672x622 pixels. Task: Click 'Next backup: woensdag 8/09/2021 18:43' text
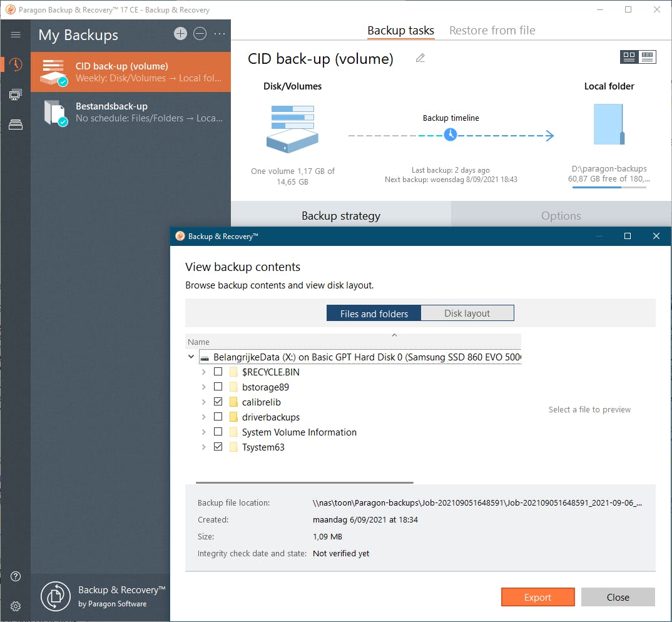(451, 179)
